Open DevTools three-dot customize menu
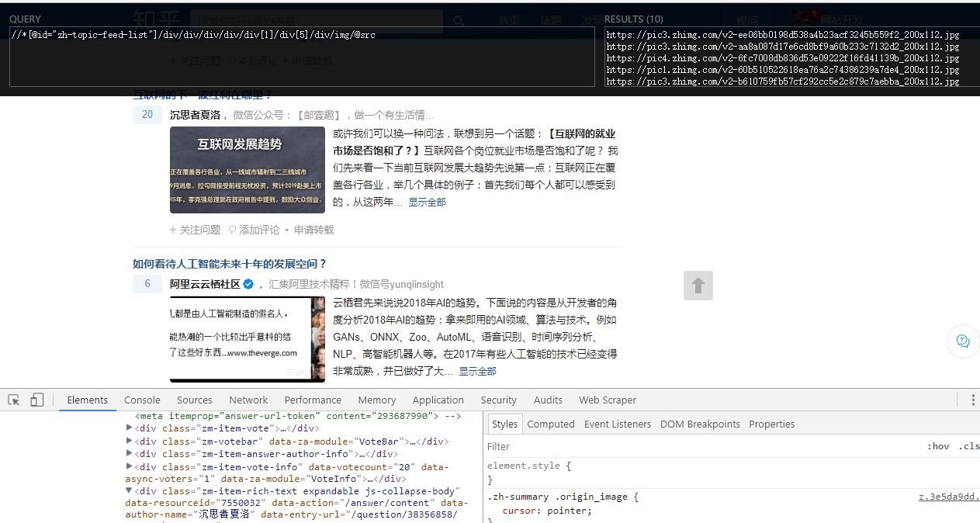980x523 pixels. click(x=972, y=400)
